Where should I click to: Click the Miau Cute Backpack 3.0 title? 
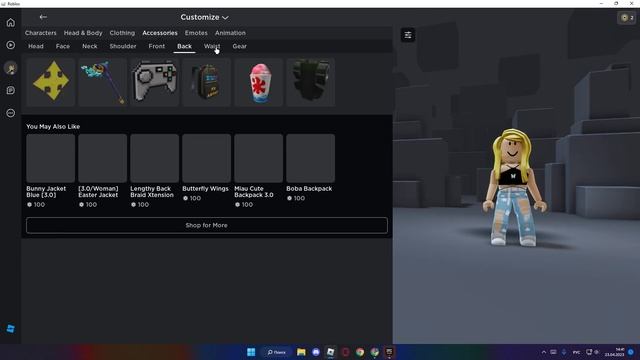pyautogui.click(x=253, y=192)
